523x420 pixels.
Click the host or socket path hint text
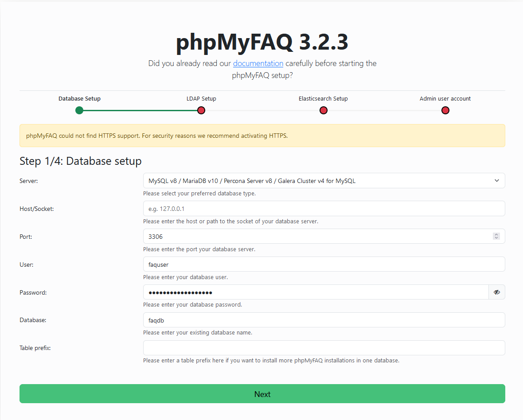230,222
